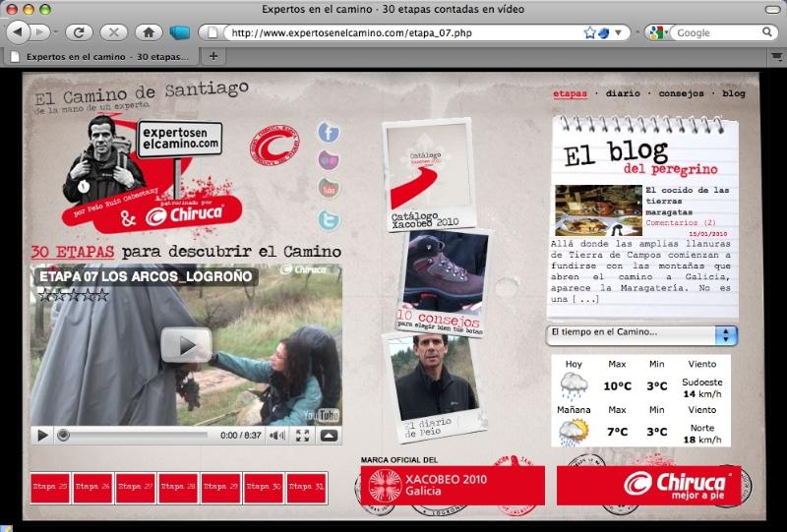Open the 'diario' menu item
The image size is (787, 532).
[x=623, y=93]
